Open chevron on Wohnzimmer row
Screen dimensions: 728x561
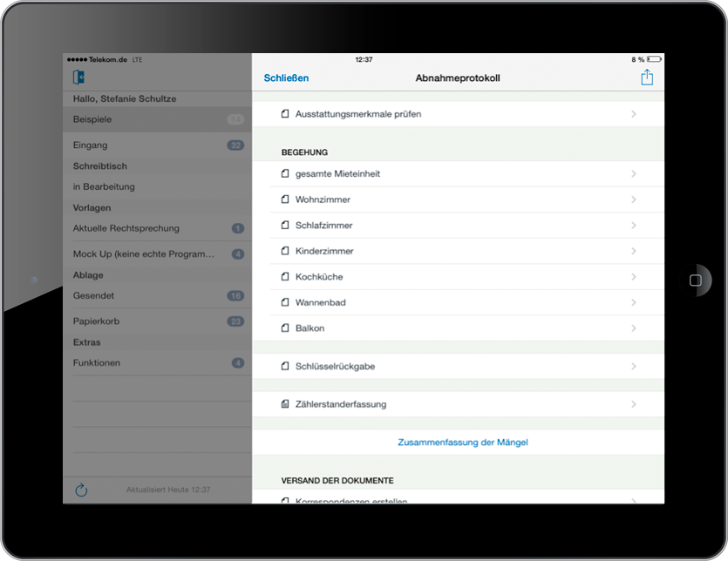tap(634, 199)
